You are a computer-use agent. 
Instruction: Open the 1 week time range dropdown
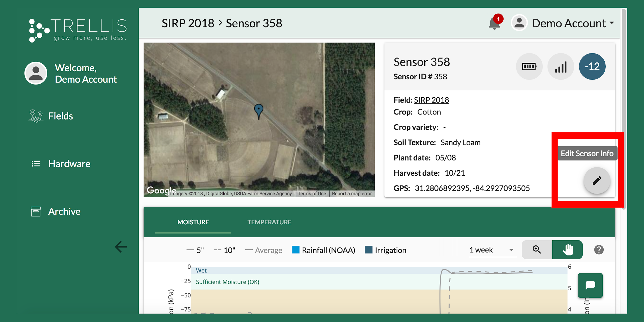(492, 250)
